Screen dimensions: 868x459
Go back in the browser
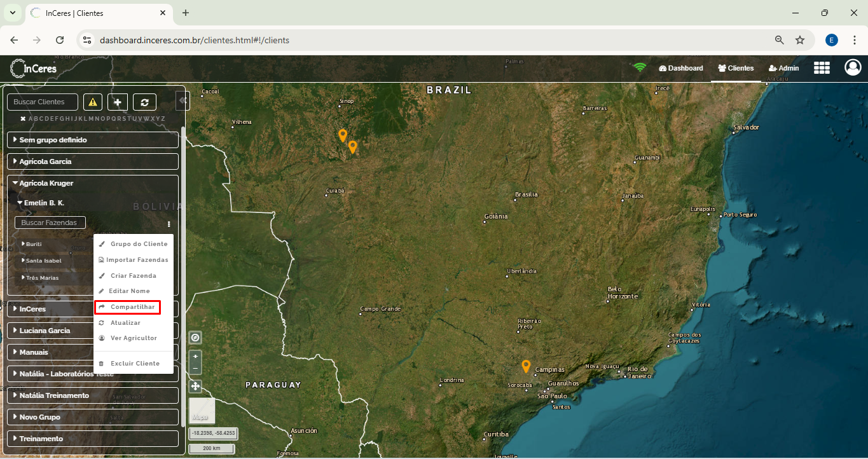click(14, 40)
